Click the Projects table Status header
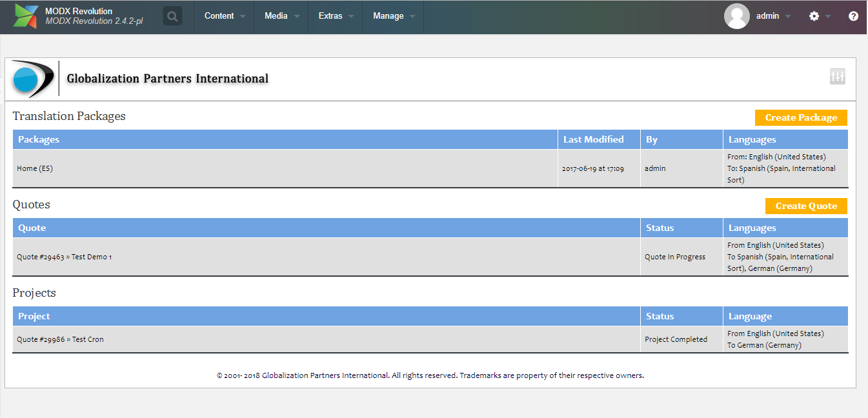868x418 pixels. [681, 316]
